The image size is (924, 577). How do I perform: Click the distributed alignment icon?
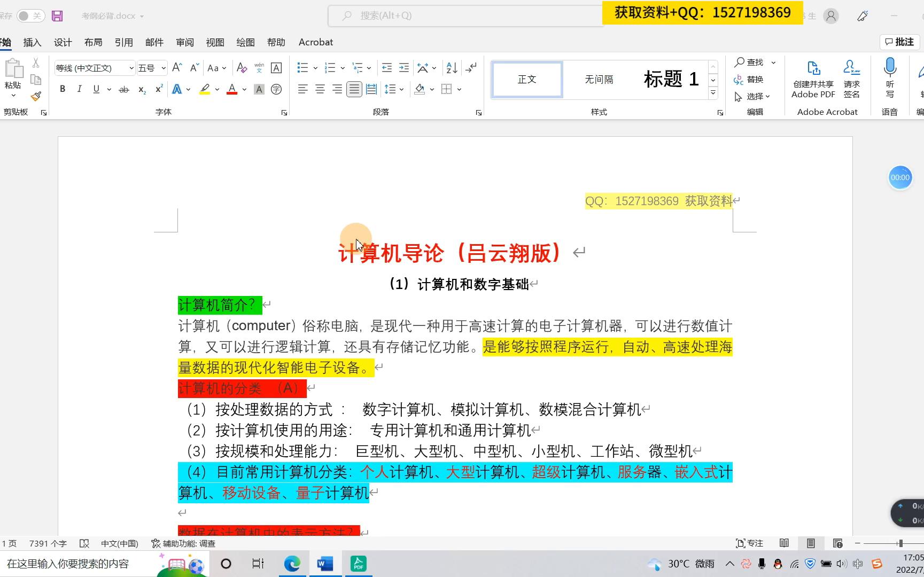pos(371,89)
